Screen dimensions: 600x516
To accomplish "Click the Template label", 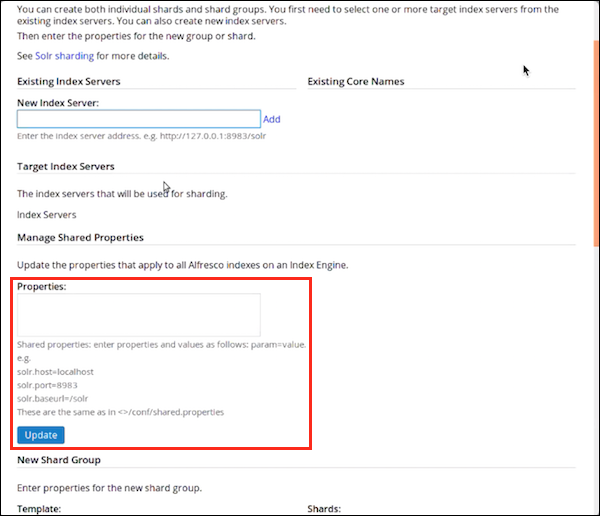I will [x=39, y=508].
